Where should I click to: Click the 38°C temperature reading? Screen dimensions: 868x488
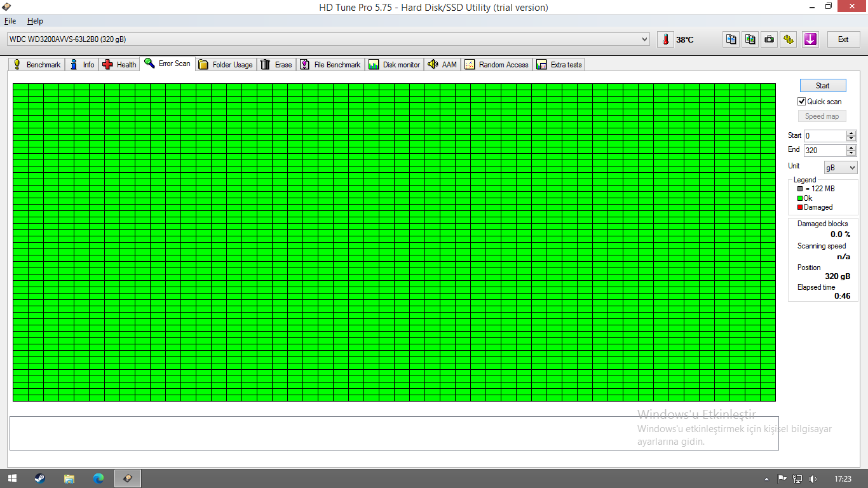[x=685, y=39]
